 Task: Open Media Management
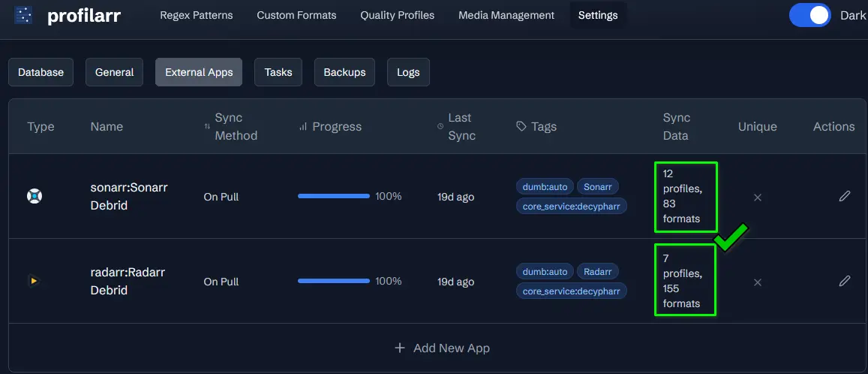pyautogui.click(x=506, y=16)
